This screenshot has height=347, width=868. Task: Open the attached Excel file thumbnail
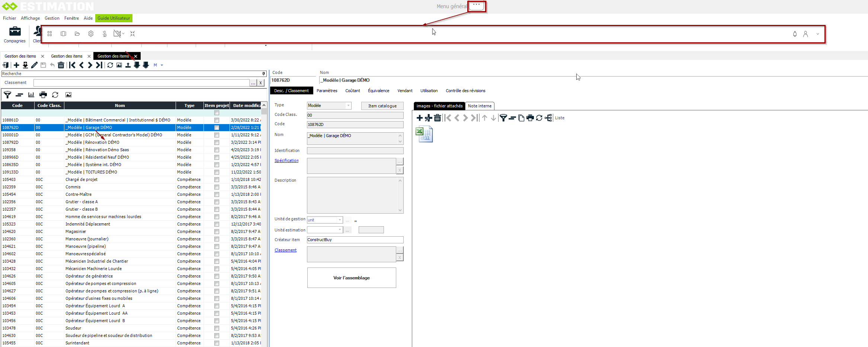click(x=424, y=134)
